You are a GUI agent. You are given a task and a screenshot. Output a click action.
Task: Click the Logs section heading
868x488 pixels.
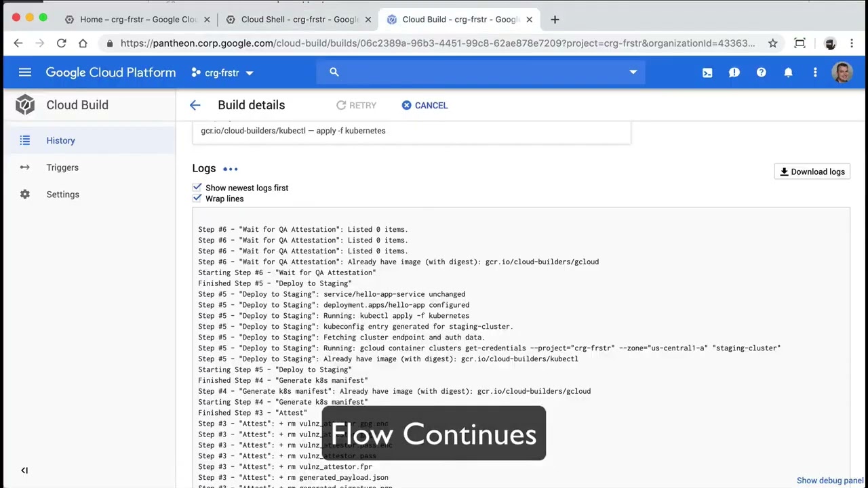tap(204, 168)
